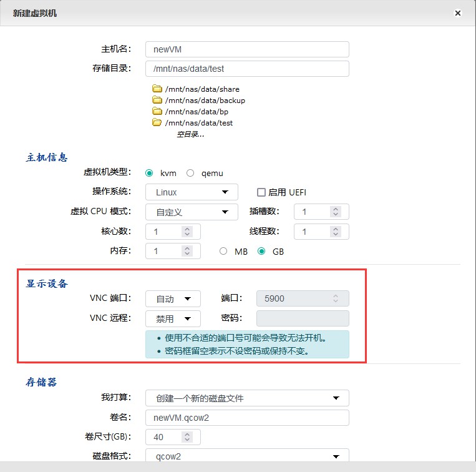Enable the 启用 UEFI checkbox
476x472 pixels.
point(261,192)
